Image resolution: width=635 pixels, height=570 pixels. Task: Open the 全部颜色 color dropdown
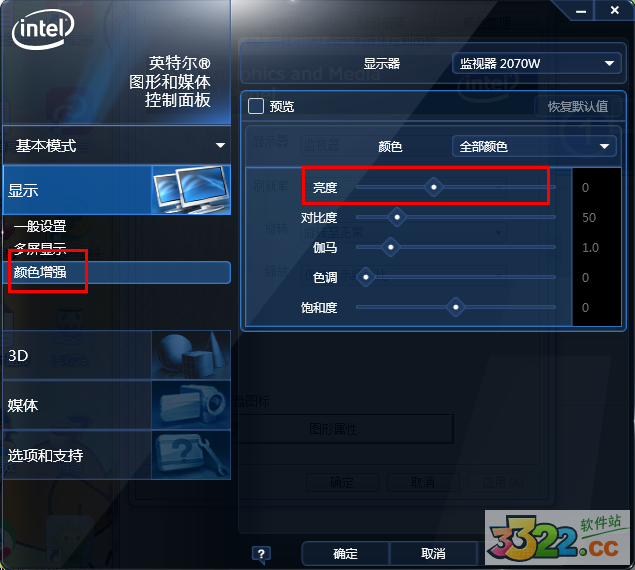click(534, 146)
